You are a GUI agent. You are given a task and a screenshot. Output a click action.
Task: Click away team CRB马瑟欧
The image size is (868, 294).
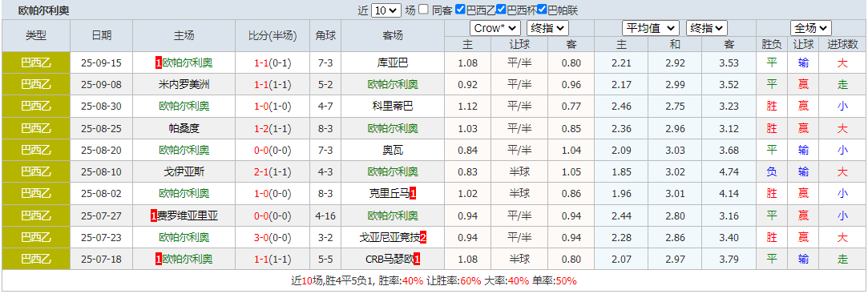tap(390, 259)
